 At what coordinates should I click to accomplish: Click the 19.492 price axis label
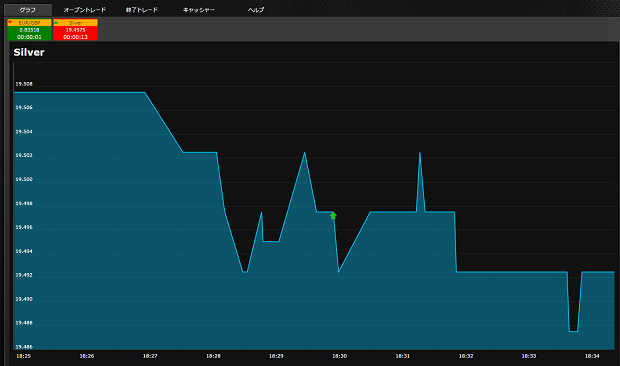click(24, 275)
